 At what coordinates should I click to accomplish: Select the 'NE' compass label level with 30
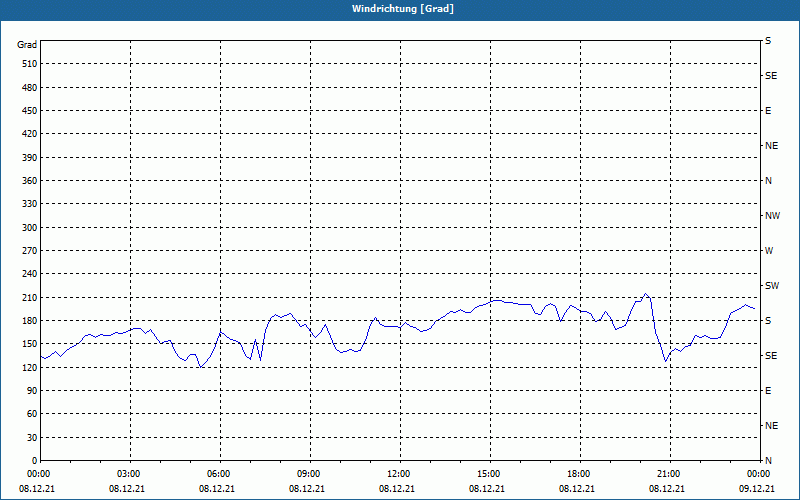pyautogui.click(x=771, y=426)
